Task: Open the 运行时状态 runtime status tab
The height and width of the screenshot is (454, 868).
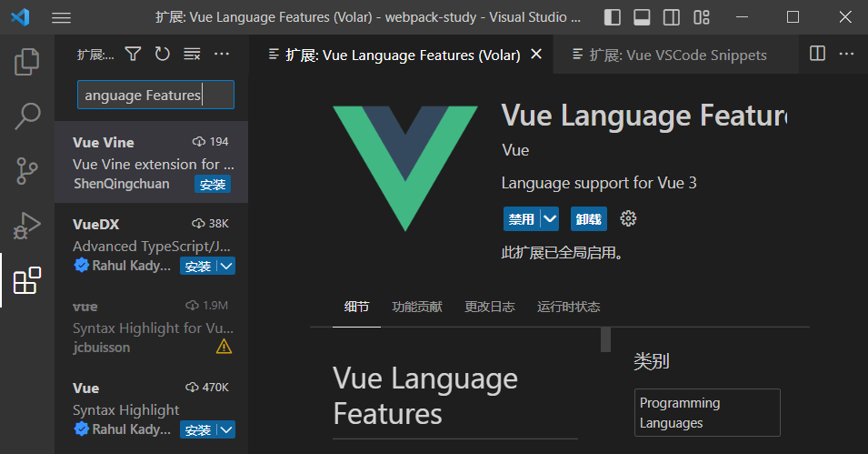Action: click(x=568, y=307)
